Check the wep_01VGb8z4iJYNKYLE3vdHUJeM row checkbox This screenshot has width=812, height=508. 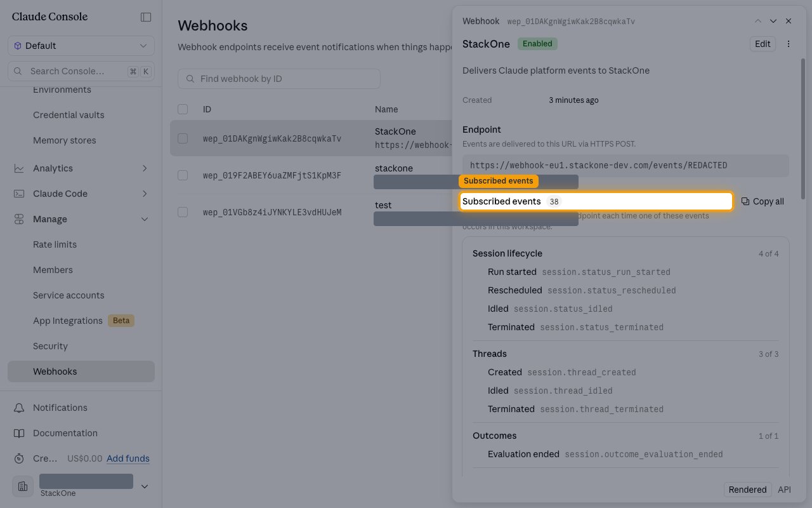pos(183,211)
